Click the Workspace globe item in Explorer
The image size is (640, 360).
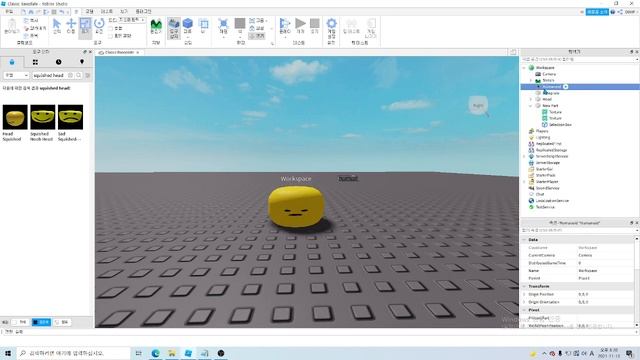pyautogui.click(x=542, y=67)
